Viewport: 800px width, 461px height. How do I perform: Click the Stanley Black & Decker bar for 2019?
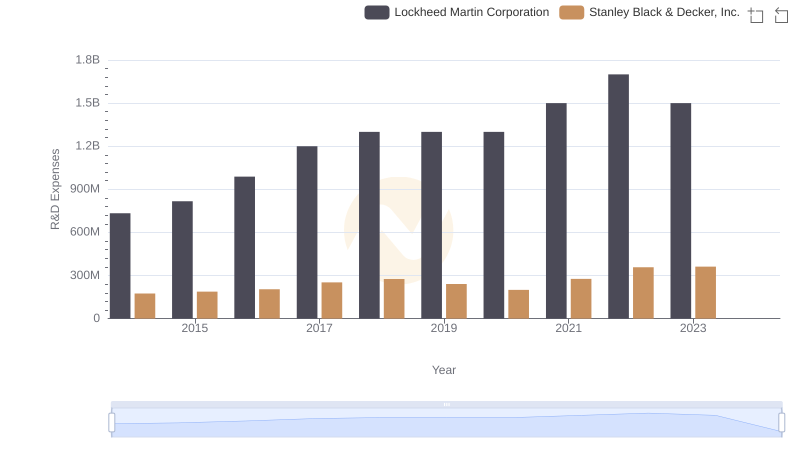(456, 301)
